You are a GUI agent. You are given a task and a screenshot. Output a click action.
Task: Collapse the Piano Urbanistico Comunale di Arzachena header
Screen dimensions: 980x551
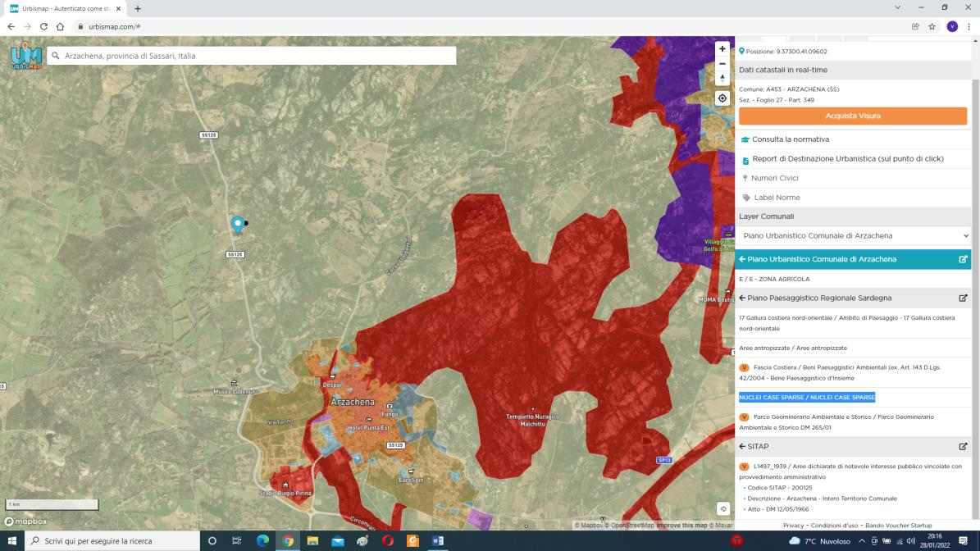742,259
